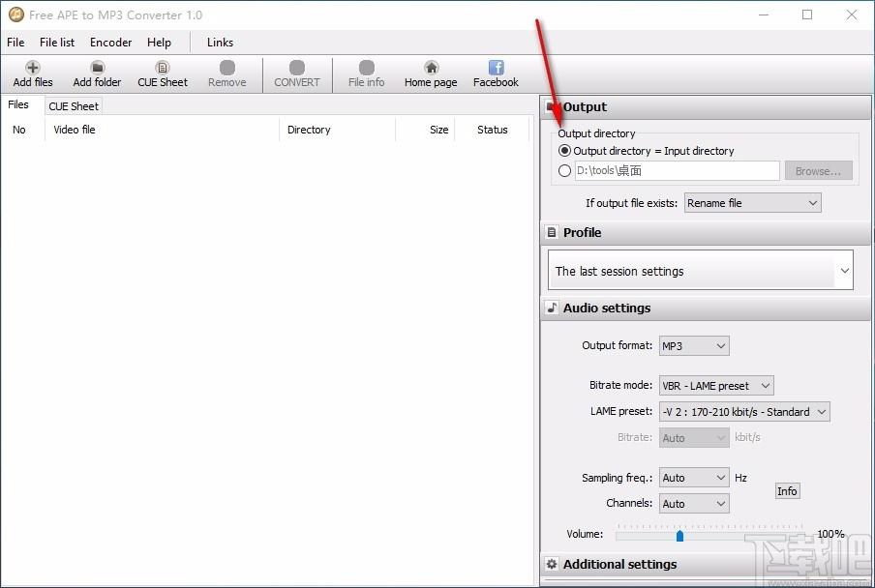The height and width of the screenshot is (588, 875).
Task: Open the Home page toolbar icon
Action: pos(431,68)
